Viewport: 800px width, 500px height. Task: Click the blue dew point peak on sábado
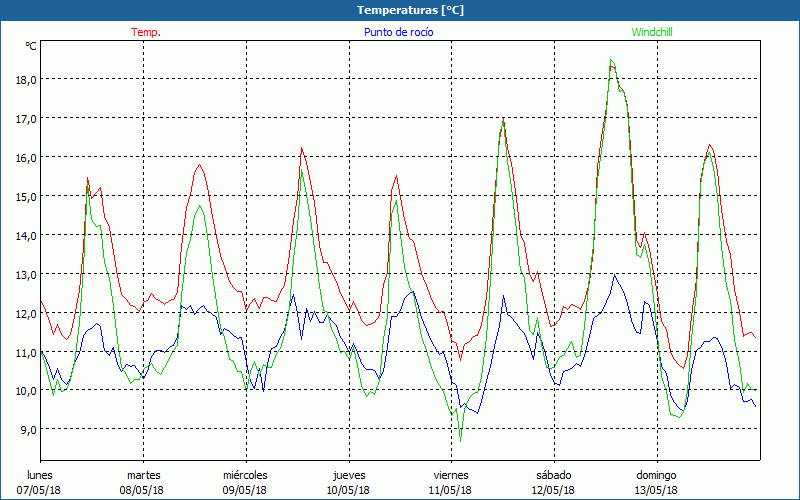[x=615, y=274]
